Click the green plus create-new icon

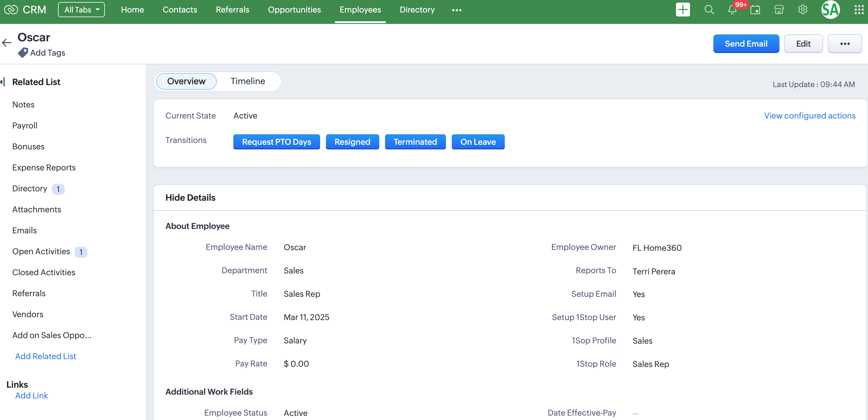coord(683,10)
